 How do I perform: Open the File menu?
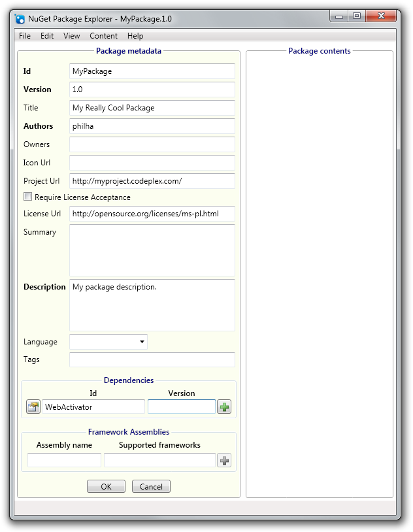pos(25,36)
